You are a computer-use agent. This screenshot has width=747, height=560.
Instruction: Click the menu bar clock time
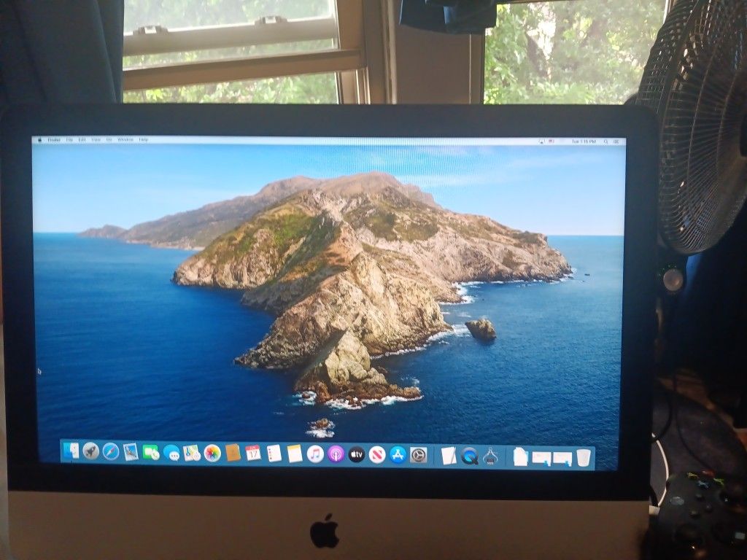[x=584, y=142]
